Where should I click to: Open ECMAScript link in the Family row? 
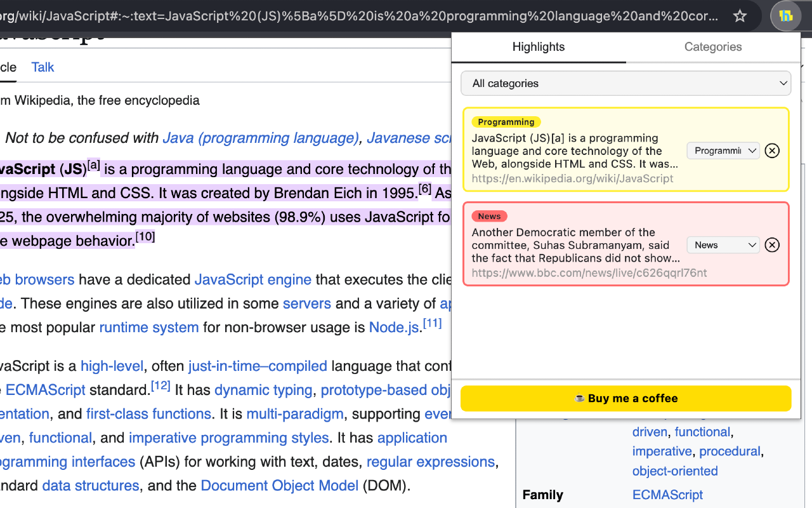(667, 495)
